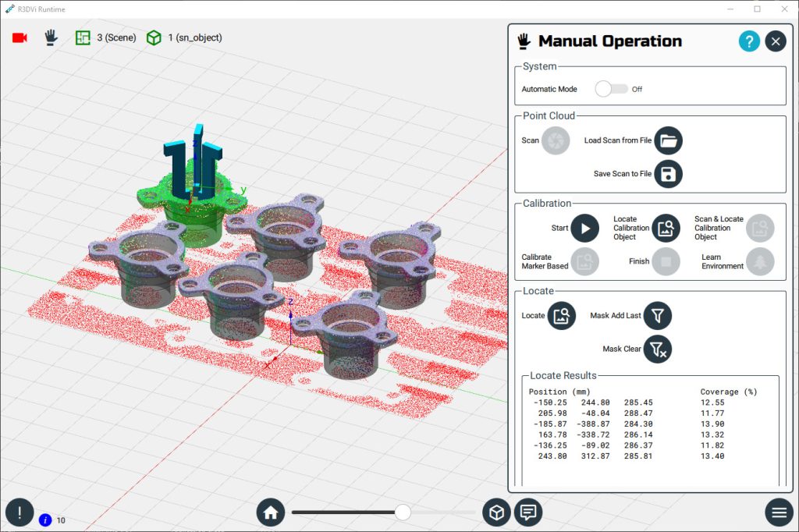Click the 3D cube view button

[x=496, y=512]
